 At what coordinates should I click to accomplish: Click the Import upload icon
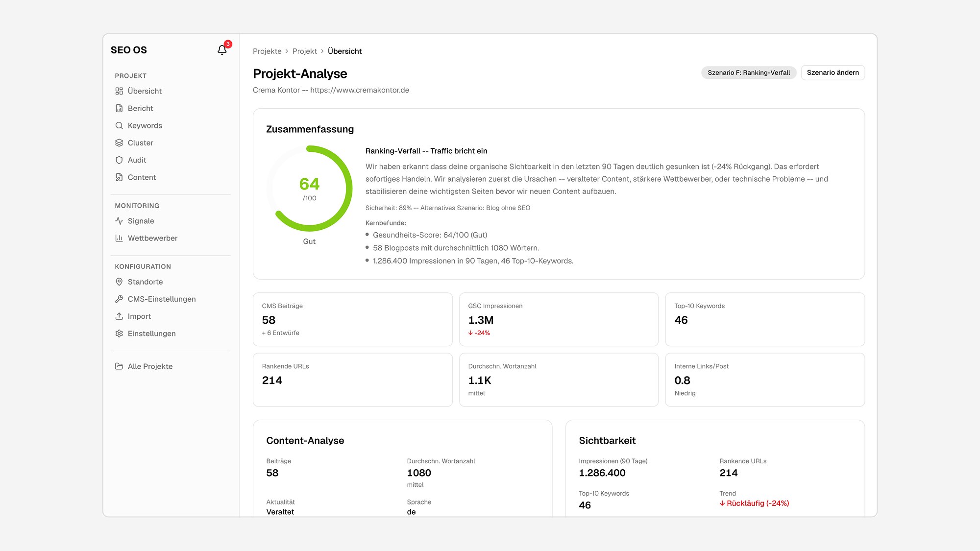tap(119, 316)
